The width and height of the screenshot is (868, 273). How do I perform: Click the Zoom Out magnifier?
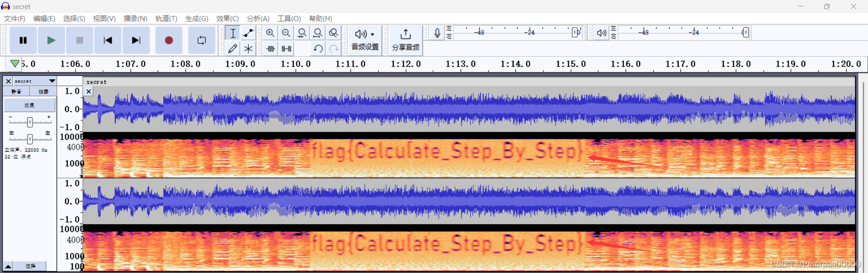point(286,33)
